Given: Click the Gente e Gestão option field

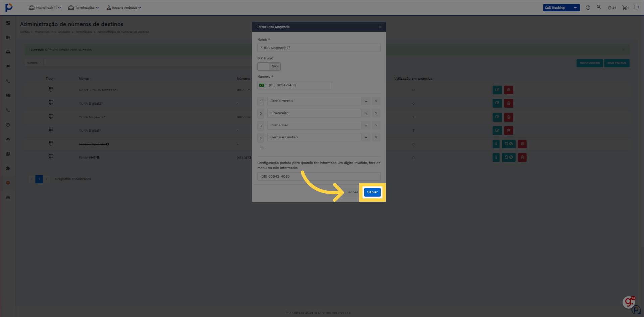Looking at the screenshot, I should (314, 137).
